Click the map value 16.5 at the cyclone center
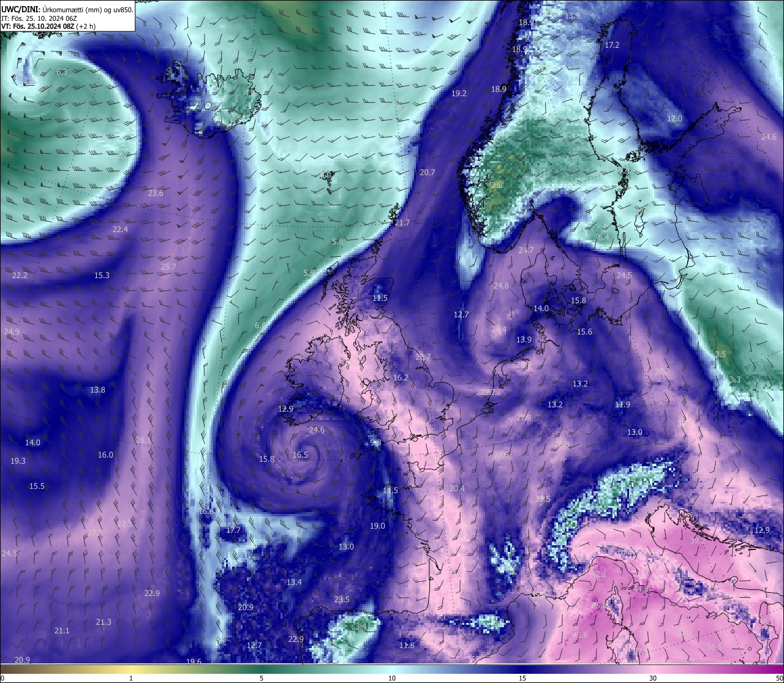This screenshot has width=784, height=683. tap(300, 455)
